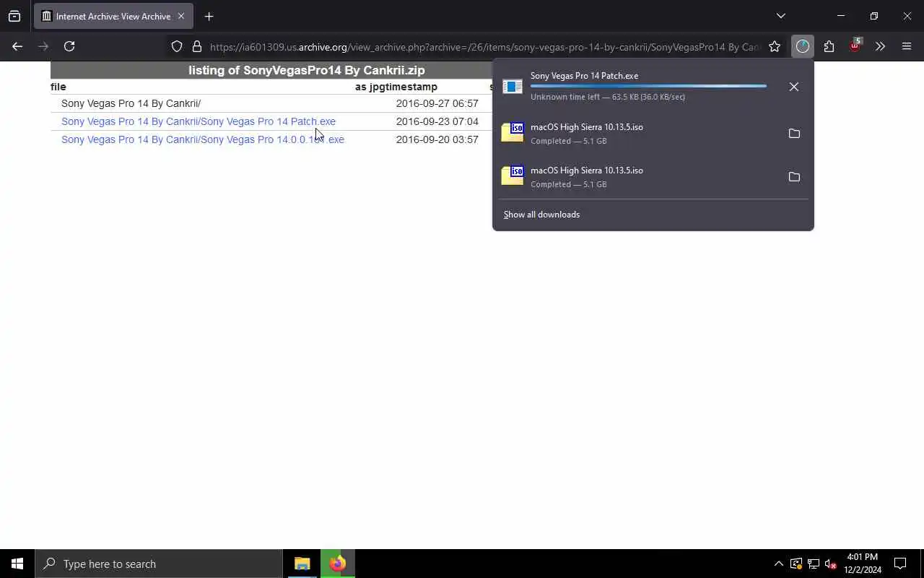Image resolution: width=924 pixels, height=578 pixels.
Task: Expand the list all tabs chevron
Action: tap(780, 16)
